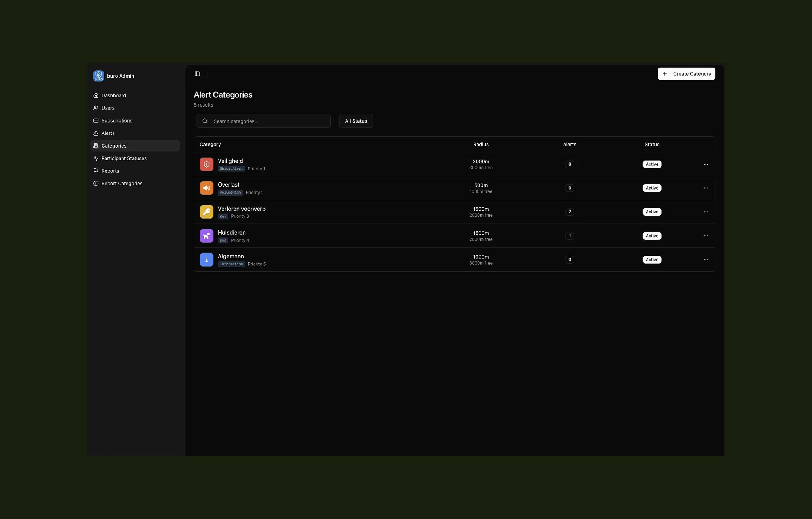
Task: Open the actions menu for Verloren voorwerp
Action: pos(706,212)
